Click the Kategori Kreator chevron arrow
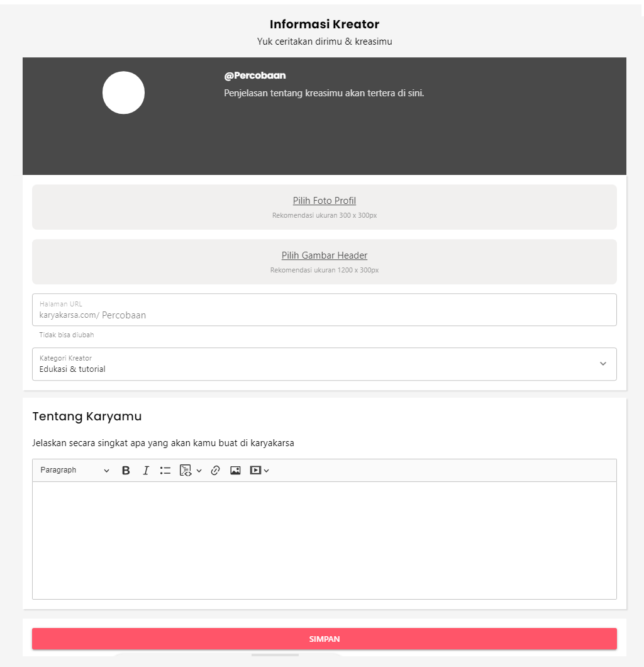Viewport: 644px width, 667px height. point(603,364)
